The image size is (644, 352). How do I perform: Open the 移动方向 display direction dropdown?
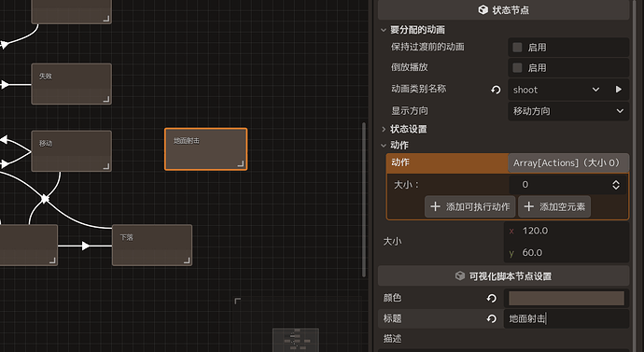pyautogui.click(x=568, y=111)
